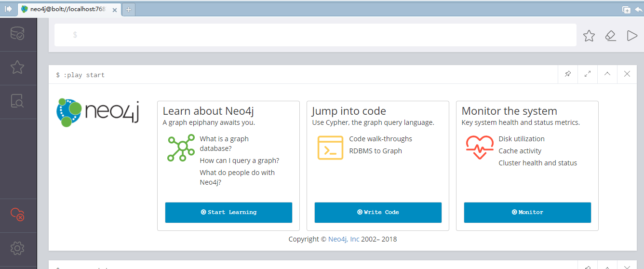Run the query with play icon
644x269 pixels.
pyautogui.click(x=632, y=36)
